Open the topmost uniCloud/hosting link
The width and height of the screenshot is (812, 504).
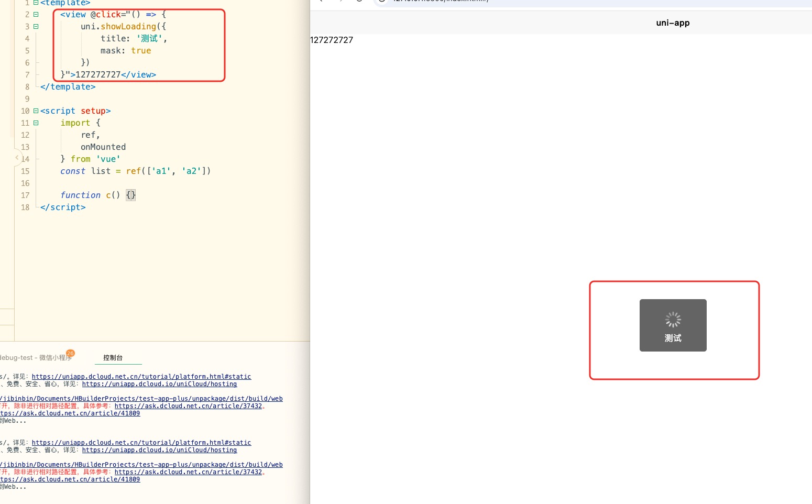tap(159, 384)
